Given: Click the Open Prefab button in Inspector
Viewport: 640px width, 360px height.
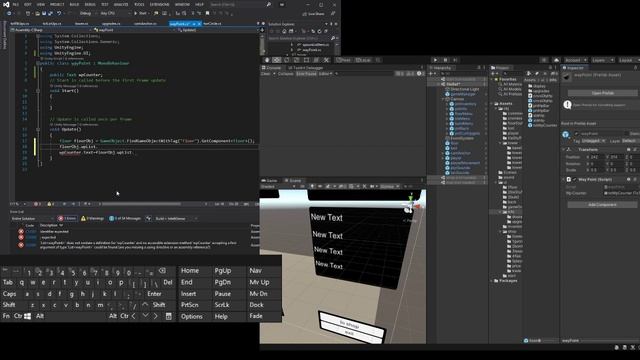Looking at the screenshot, I should pos(602,93).
